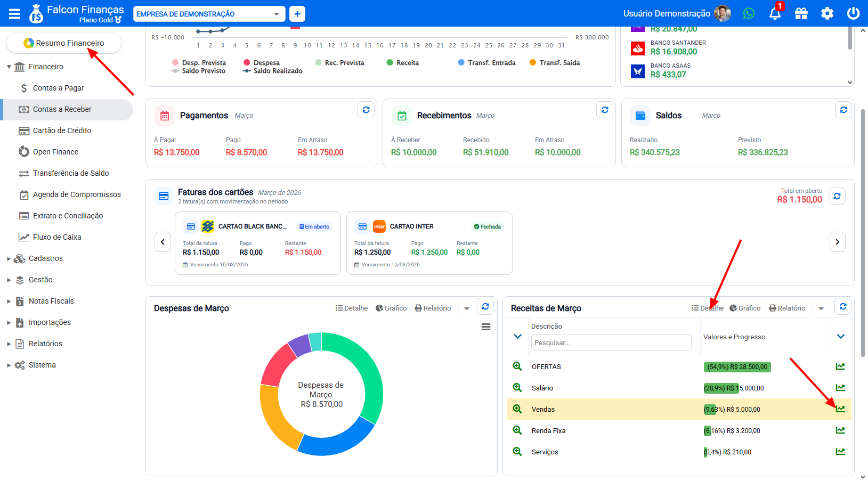
Task: Toggle Rec. Prevista legend series
Action: (x=340, y=63)
